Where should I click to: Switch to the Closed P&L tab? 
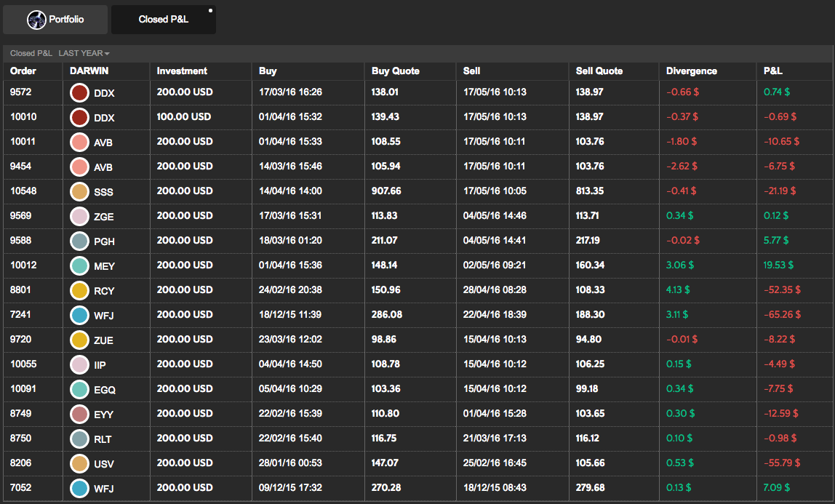coord(163,20)
